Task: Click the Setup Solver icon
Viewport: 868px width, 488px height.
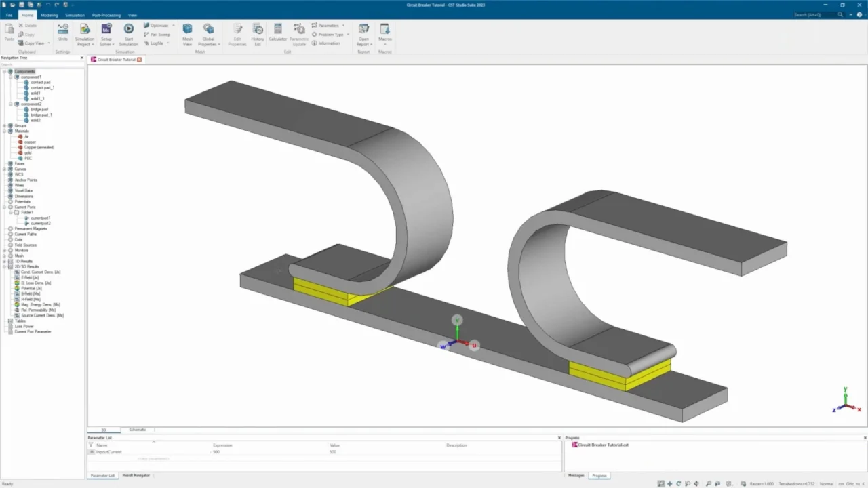Action: coord(106,29)
